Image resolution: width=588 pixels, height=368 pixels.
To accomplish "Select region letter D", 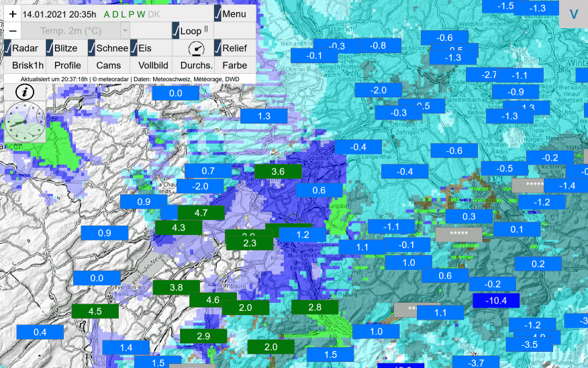I will pyautogui.click(x=115, y=14).
